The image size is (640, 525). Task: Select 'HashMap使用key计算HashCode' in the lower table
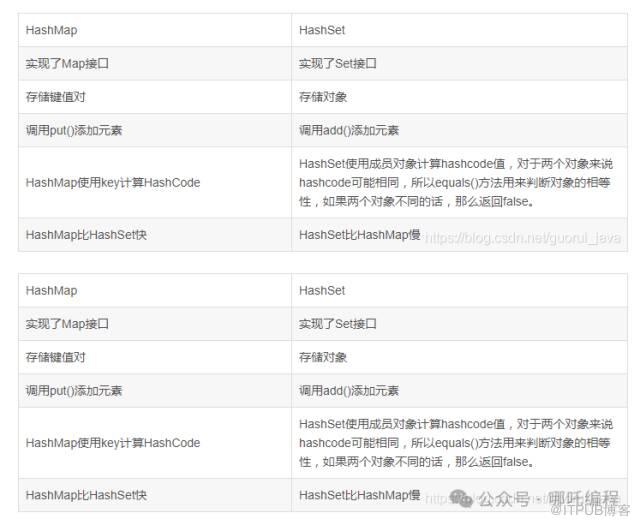click(x=113, y=443)
